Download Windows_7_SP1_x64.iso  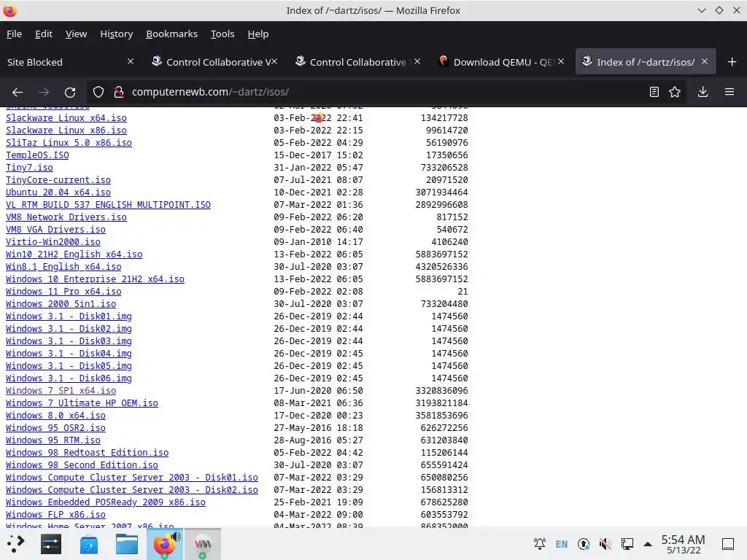(61, 390)
